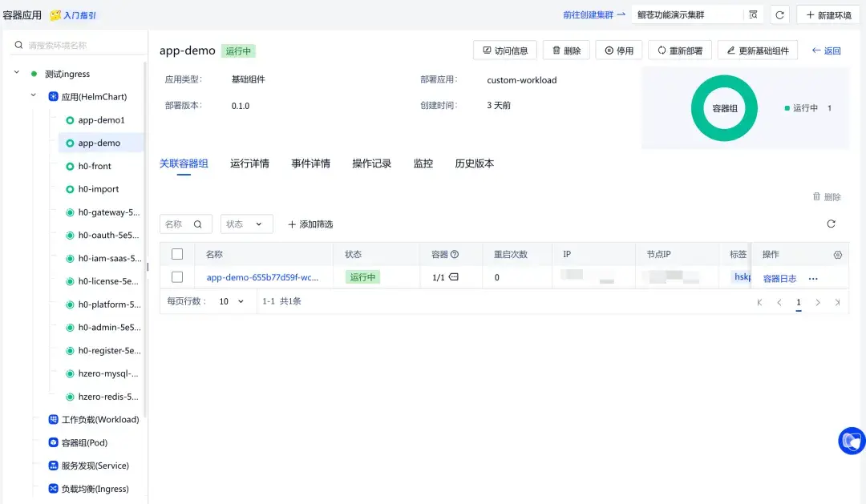Click the 服务发现(Service) icon
This screenshot has height=504, width=866.
tap(53, 466)
